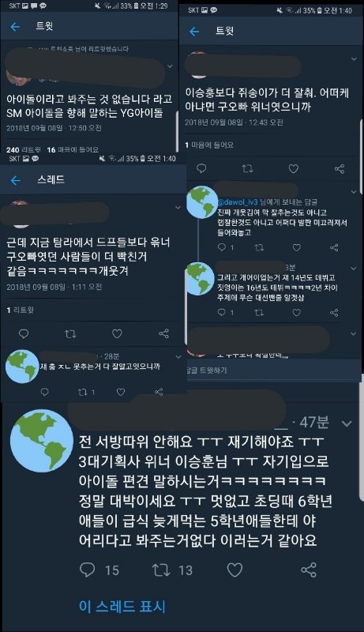364x632 pixels.
Task: View the 240 리트윗 list
Action: 24,149
